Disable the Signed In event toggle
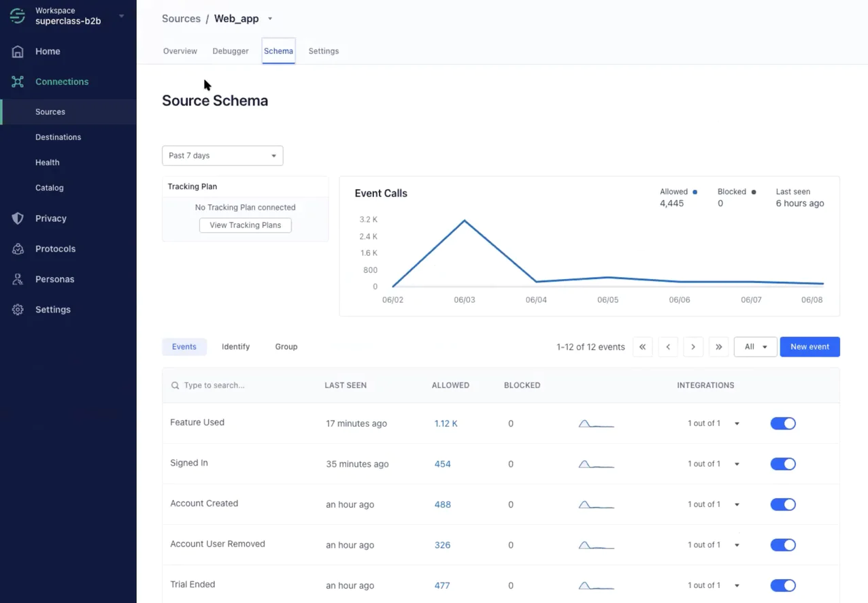868x603 pixels. pos(783,464)
